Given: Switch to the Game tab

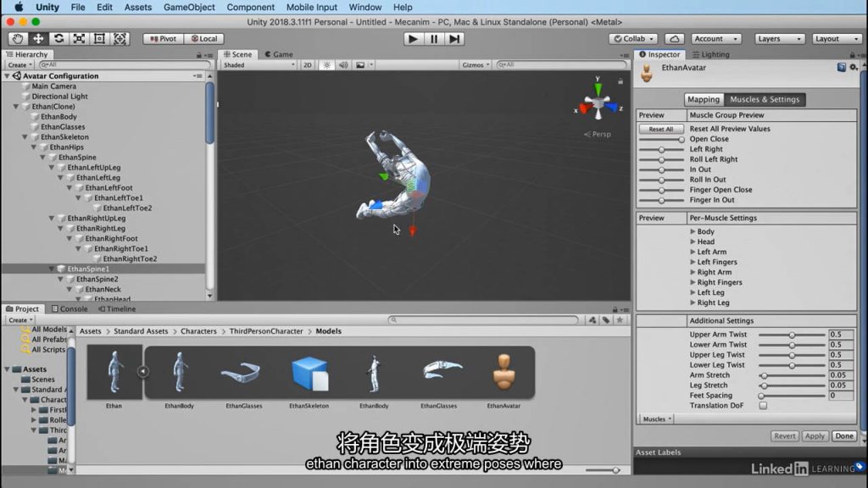Looking at the screenshot, I should tap(279, 54).
